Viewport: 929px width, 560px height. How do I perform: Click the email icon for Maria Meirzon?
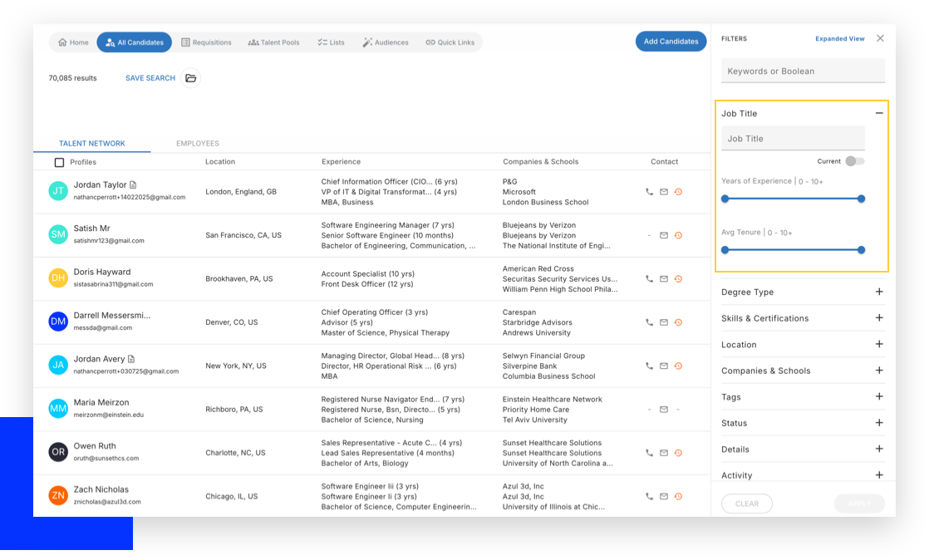[664, 410]
